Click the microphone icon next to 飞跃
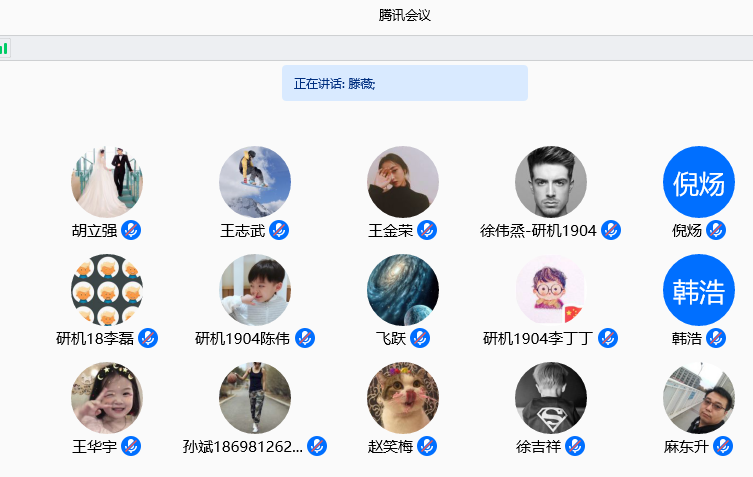The width and height of the screenshot is (753, 477). coord(420,339)
